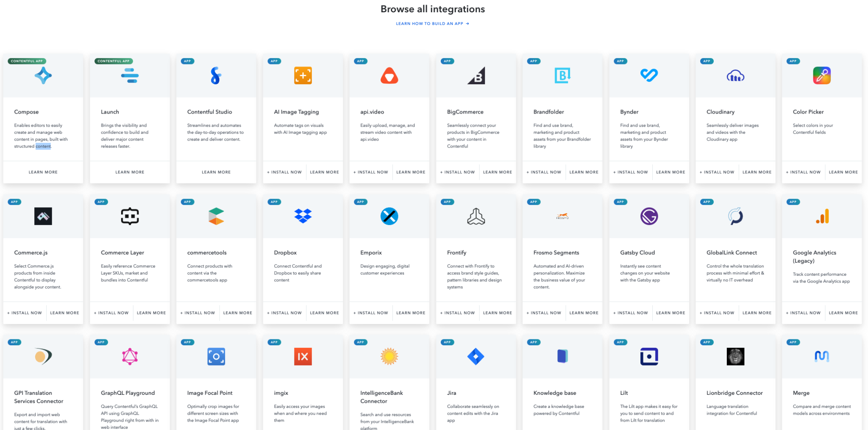
Task: Click the Cloudinary cloud icon
Action: tap(735, 76)
